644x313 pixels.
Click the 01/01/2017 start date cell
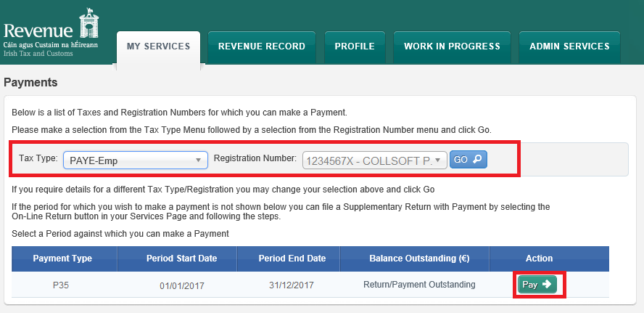(180, 285)
